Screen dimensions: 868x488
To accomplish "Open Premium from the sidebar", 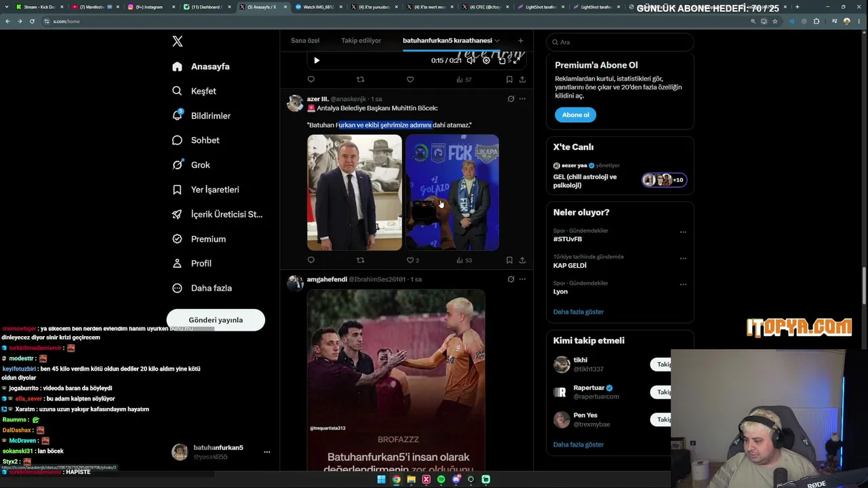I will (199, 239).
